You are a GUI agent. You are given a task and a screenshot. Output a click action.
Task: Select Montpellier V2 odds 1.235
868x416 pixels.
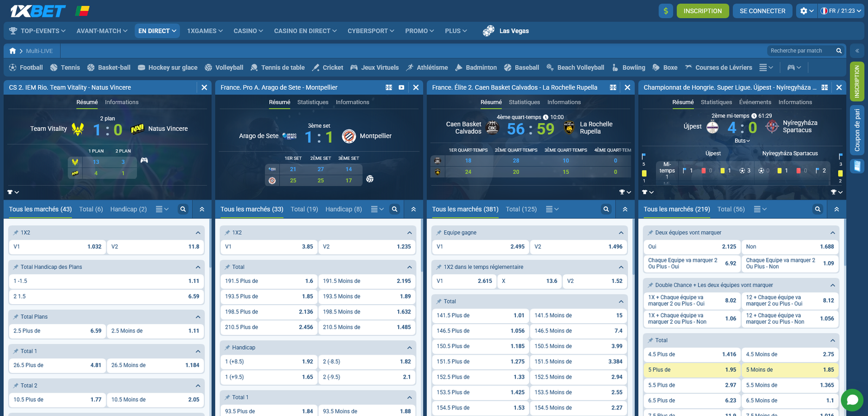367,247
